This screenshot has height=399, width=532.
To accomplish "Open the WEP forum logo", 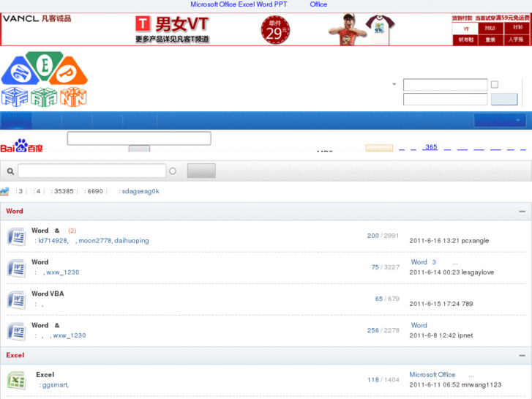I will 44,79.
